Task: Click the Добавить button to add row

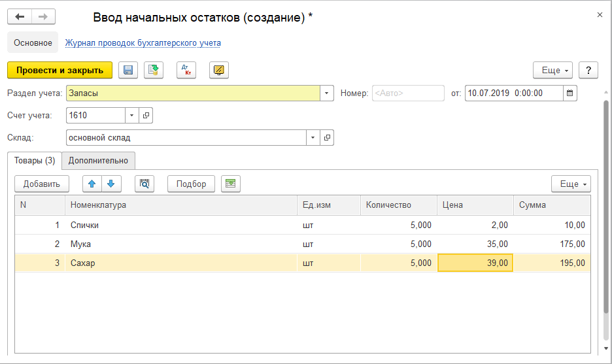Action: pos(42,184)
